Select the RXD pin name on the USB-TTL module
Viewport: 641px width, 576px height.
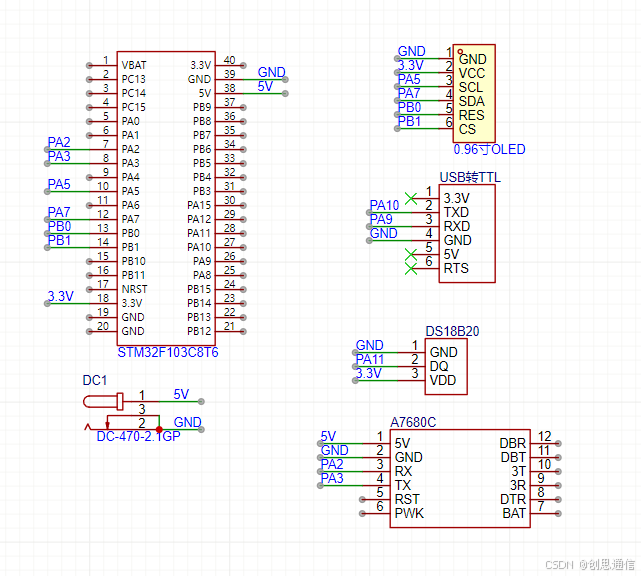tap(457, 226)
